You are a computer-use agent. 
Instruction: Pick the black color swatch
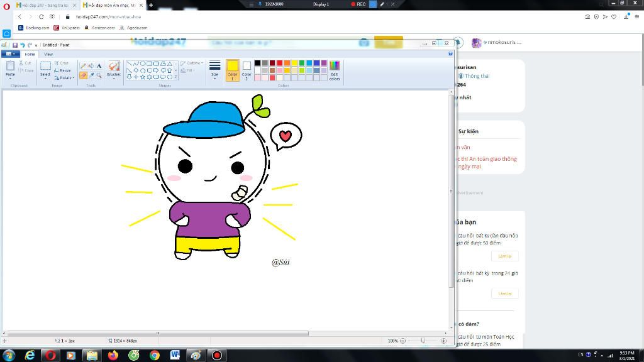tap(257, 63)
